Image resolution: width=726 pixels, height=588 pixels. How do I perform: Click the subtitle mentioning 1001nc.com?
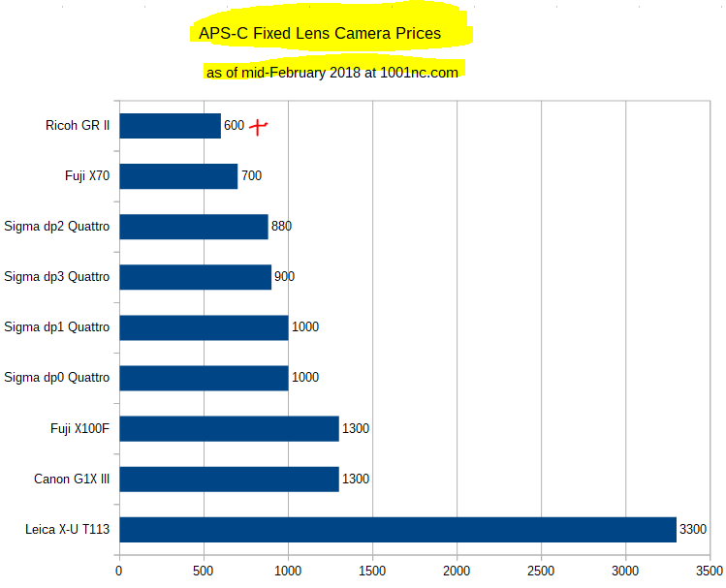point(331,73)
